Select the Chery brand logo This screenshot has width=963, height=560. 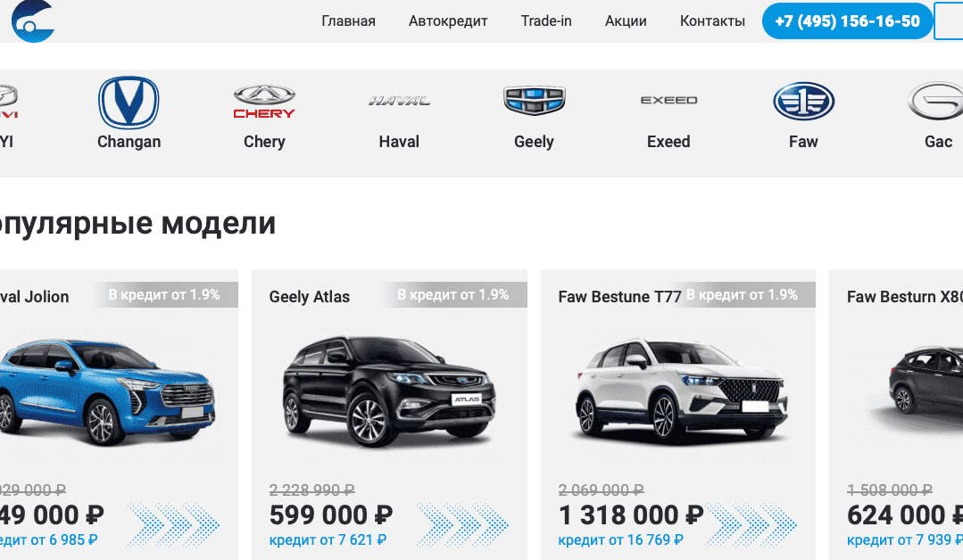tap(264, 102)
